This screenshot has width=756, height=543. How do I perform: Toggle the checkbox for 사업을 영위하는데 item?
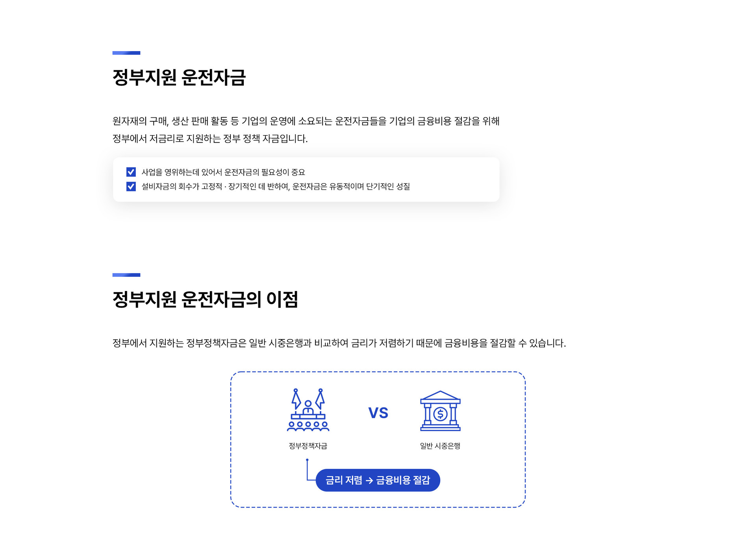[131, 172]
